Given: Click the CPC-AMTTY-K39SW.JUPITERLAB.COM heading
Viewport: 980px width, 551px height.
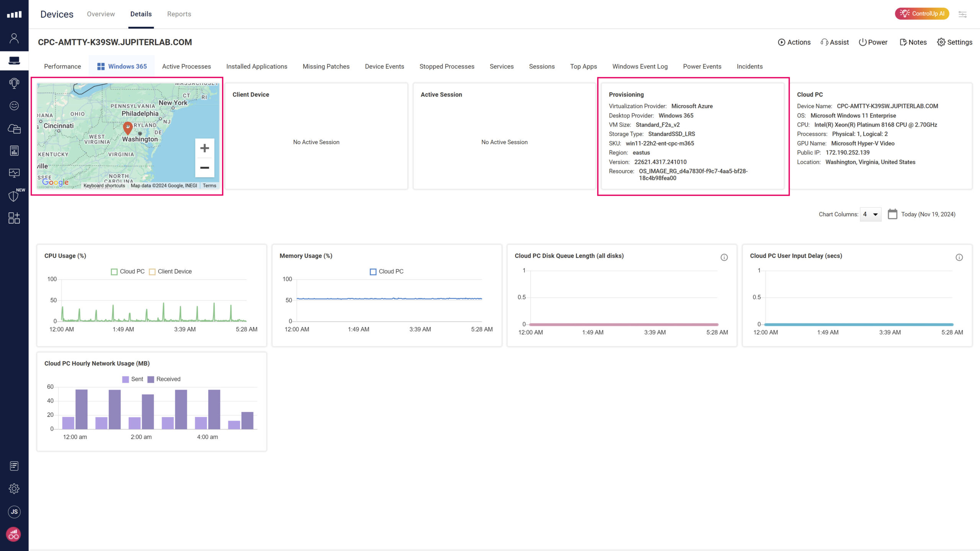Looking at the screenshot, I should pyautogui.click(x=115, y=42).
